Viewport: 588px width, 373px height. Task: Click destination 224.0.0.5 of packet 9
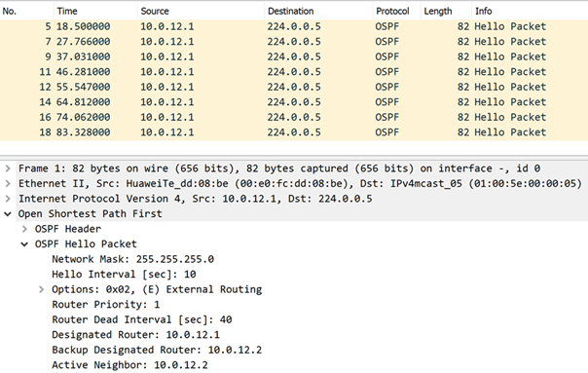tap(294, 56)
